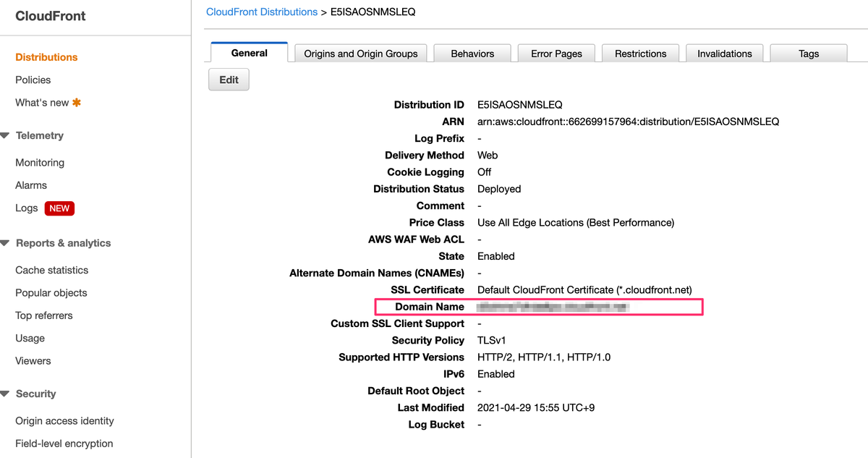Image resolution: width=868 pixels, height=458 pixels.
Task: Open Logs under Telemetry
Action: (x=27, y=208)
